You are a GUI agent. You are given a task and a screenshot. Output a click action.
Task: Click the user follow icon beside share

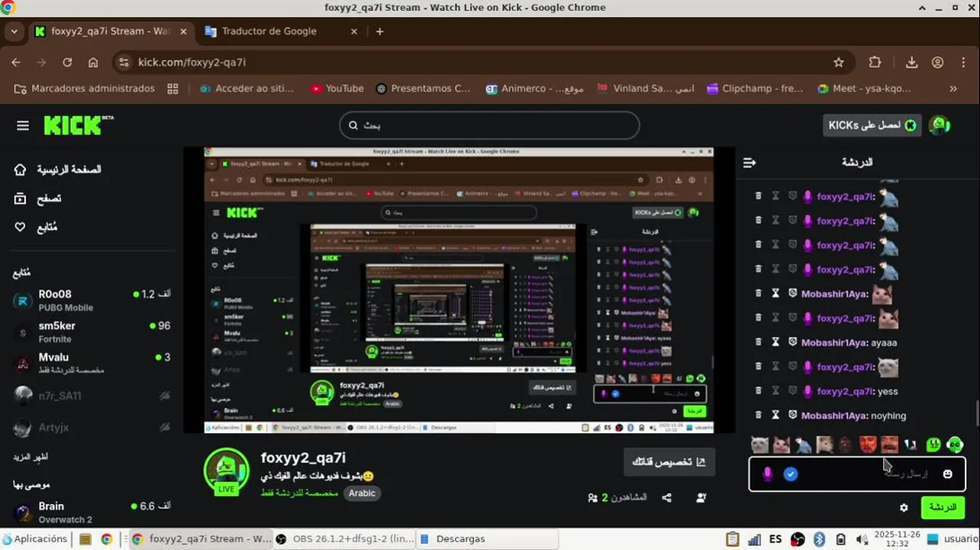(x=701, y=497)
